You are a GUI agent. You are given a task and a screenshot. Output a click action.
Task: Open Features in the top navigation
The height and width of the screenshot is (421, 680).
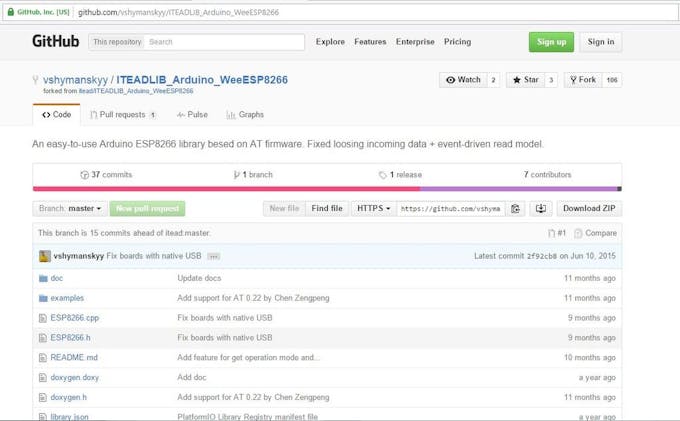370,42
